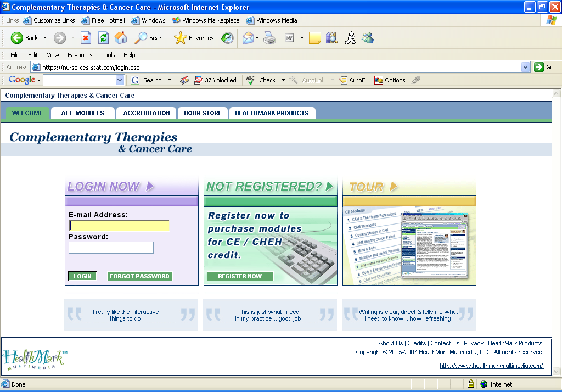
Task: Click the Windows Media links bar item
Action: (271, 20)
